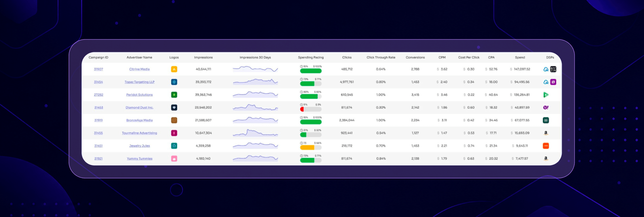Screen dimensions: 644x217
Task: Select the clicks value 4,977,761
Action: [347, 82]
